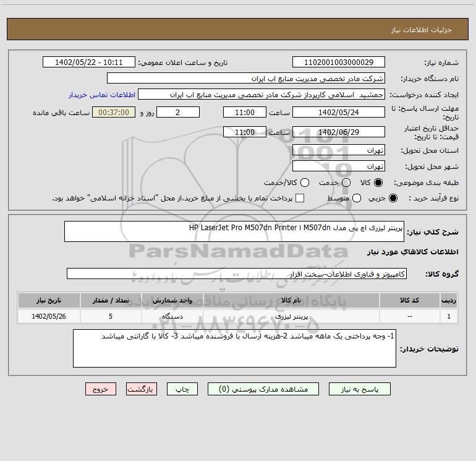
Task: Select the جزیی purchase type radio
Action: tap(393, 198)
